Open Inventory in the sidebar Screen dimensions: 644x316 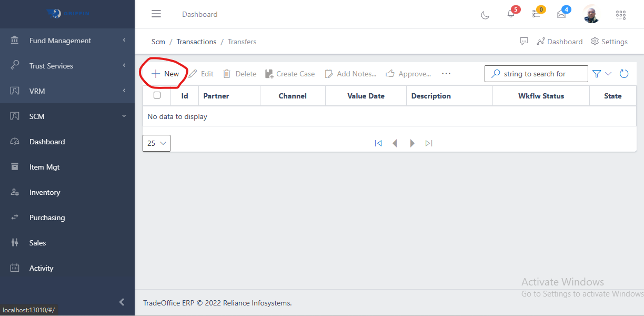(45, 192)
